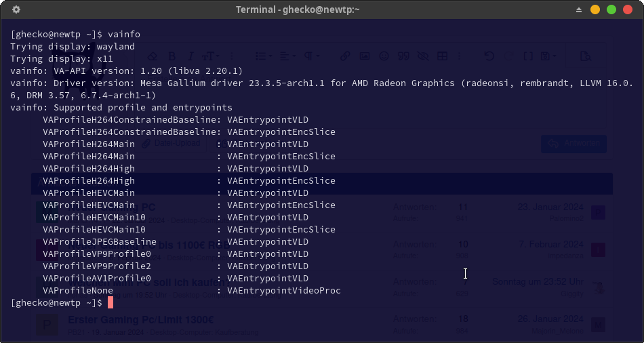
Task: Click the 'VAProfileAV1Profile0' entry
Action: click(97, 279)
